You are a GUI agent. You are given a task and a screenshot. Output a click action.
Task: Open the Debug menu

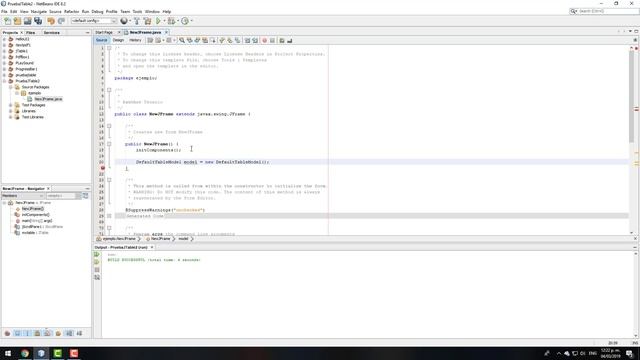pyautogui.click(x=97, y=12)
